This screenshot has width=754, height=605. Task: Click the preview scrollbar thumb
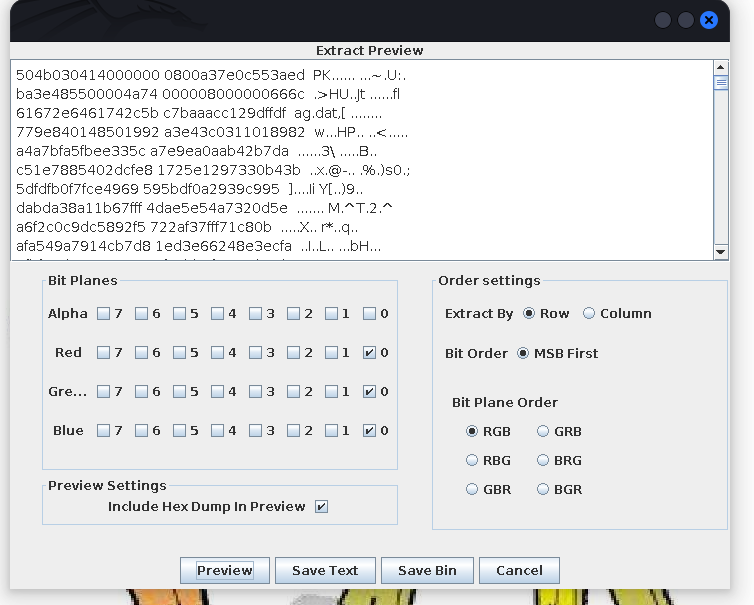coord(721,83)
